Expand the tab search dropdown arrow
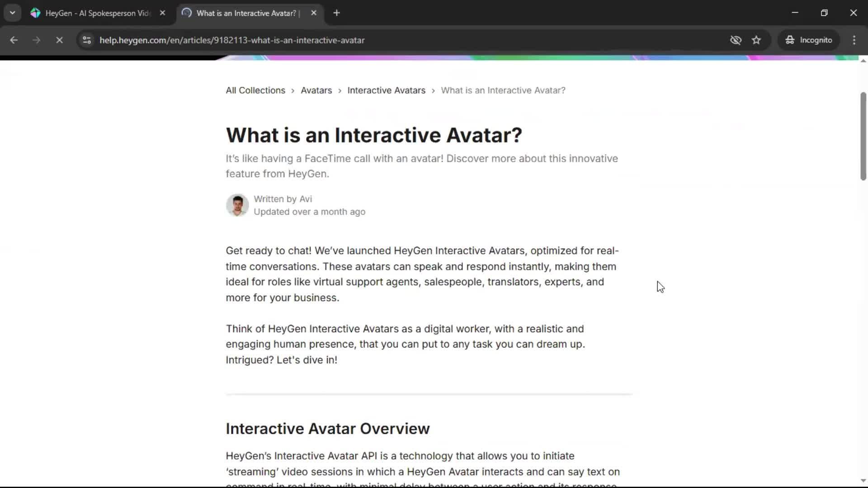Viewport: 868px width, 488px height. (12, 13)
